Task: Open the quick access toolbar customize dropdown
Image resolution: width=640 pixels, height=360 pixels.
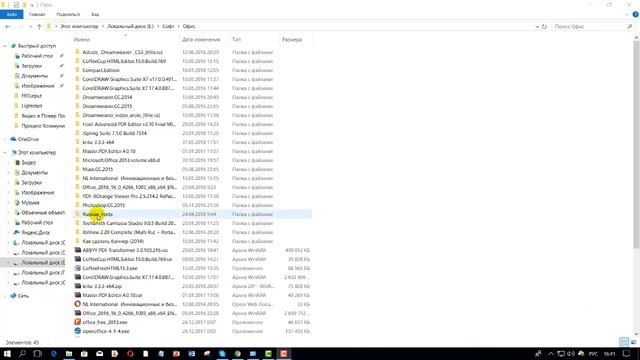Action: pos(32,5)
